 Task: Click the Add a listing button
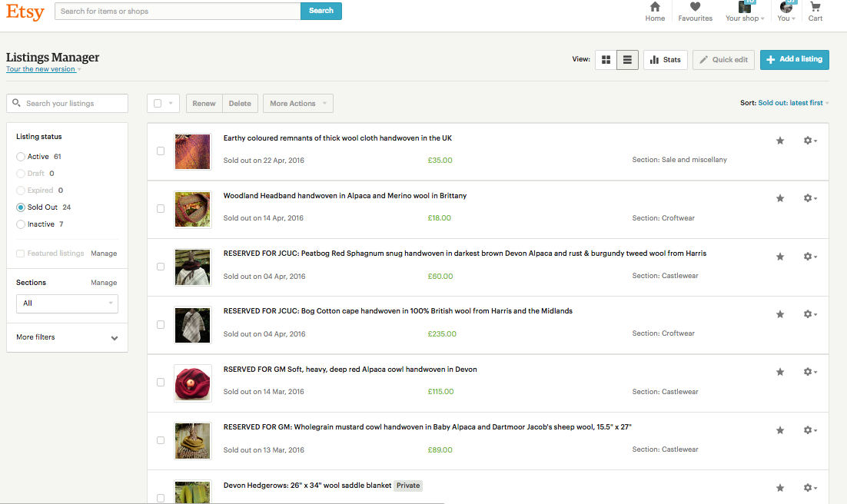coord(794,60)
